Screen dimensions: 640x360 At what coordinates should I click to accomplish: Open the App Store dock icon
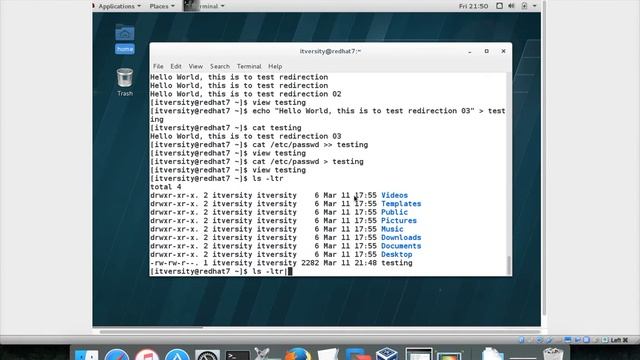[x=177, y=355]
